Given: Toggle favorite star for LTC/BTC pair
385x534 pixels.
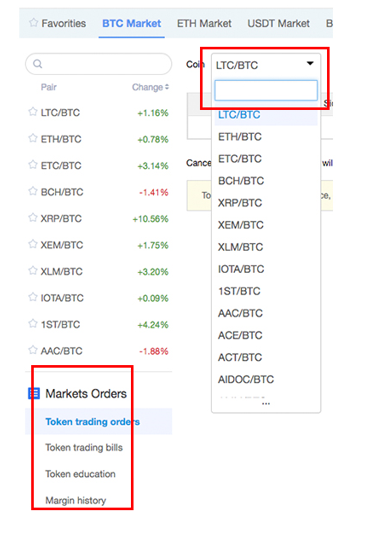Looking at the screenshot, I should point(33,112).
